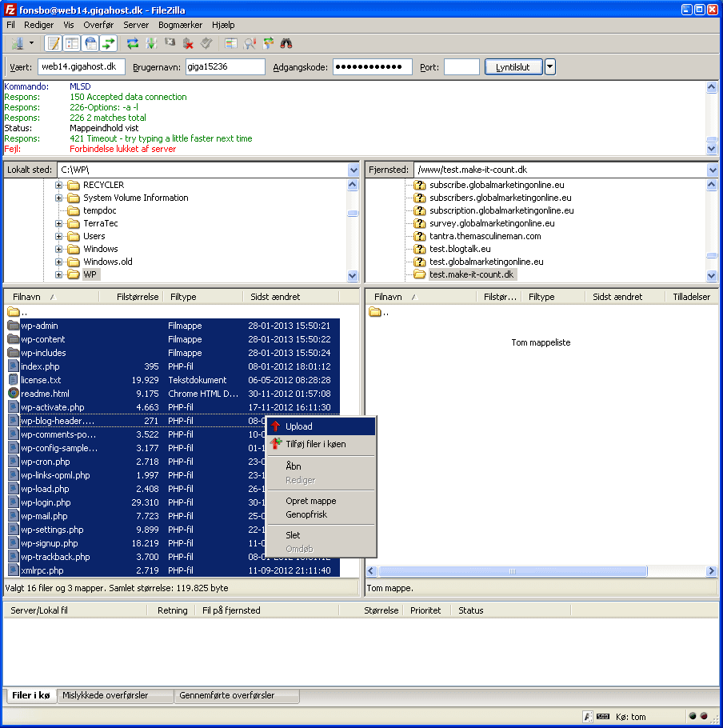Open the Overfør menu
This screenshot has width=723, height=728.
pos(98,25)
